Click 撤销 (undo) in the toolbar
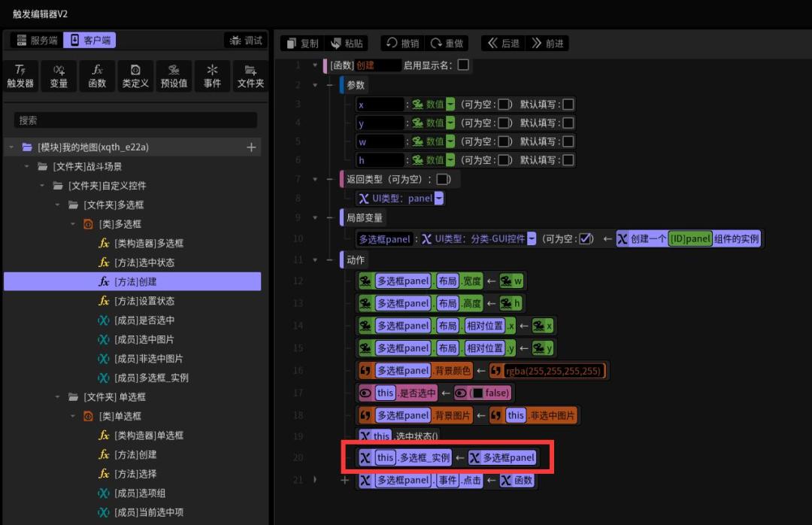 tap(402, 43)
